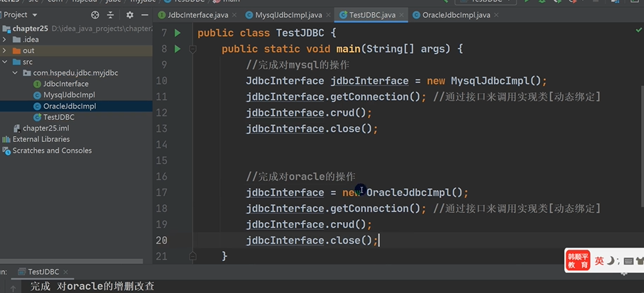Viewport: 644px width, 293px height.
Task: Collapse all in Project panel toolbar
Action: (x=110, y=15)
